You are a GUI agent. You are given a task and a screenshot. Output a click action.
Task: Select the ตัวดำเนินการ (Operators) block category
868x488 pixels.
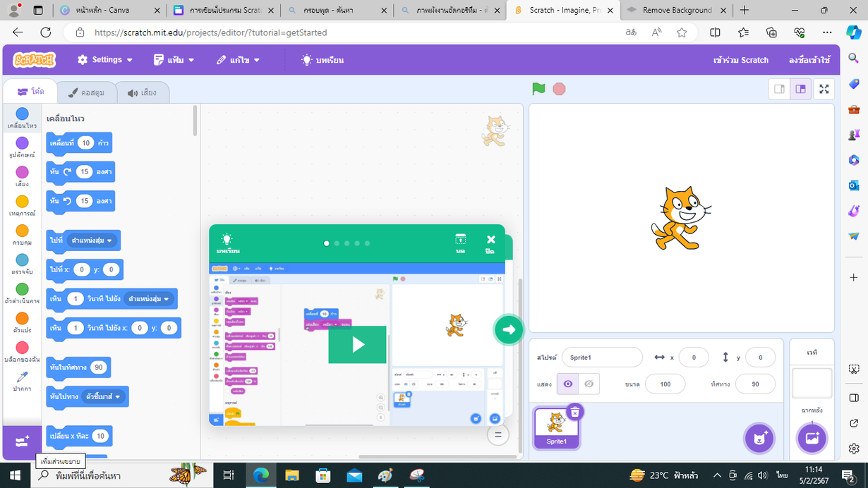22,293
